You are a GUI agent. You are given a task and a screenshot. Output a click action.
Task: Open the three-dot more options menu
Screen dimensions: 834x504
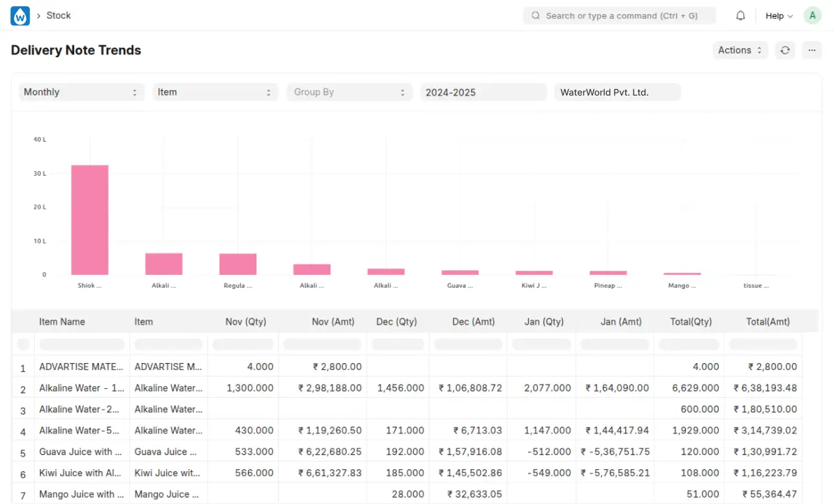coord(812,50)
